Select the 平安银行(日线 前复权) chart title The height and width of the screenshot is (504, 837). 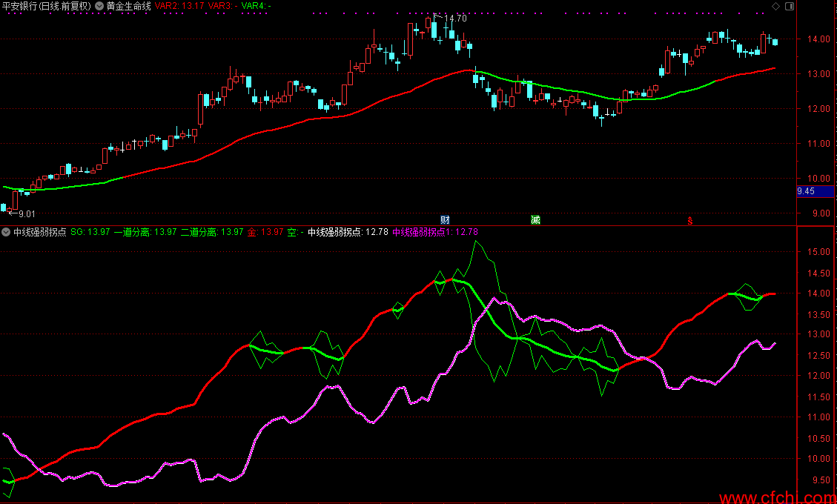click(47, 6)
